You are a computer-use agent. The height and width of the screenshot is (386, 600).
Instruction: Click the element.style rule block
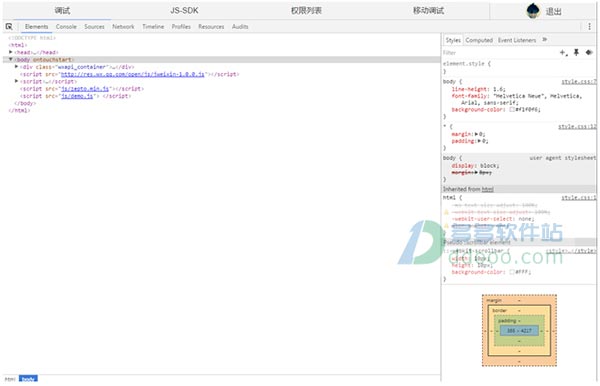tap(518, 67)
